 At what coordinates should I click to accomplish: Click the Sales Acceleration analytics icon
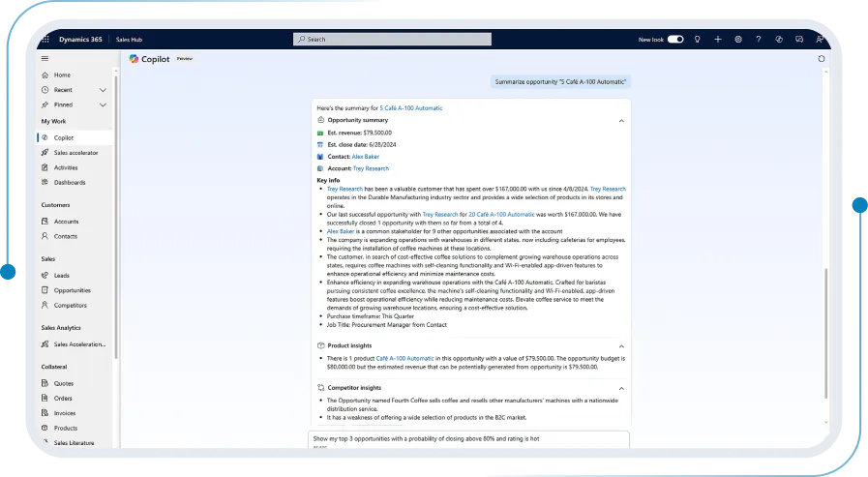pyautogui.click(x=45, y=344)
